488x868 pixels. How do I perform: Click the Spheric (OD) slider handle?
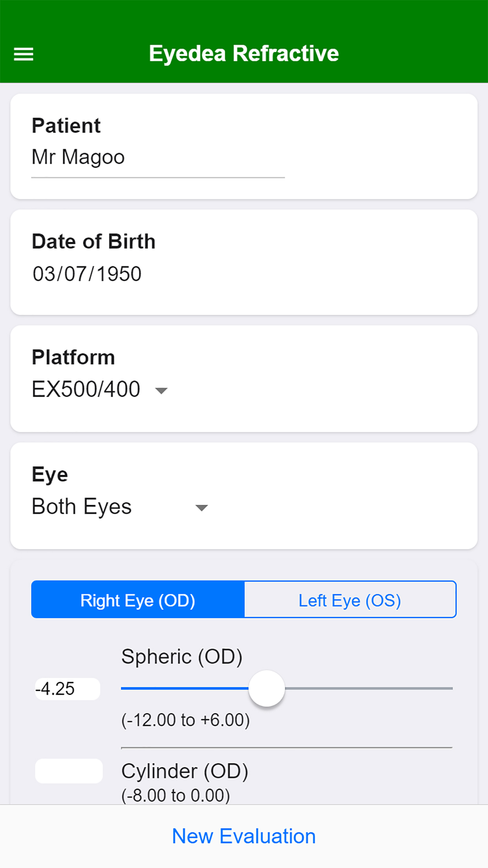click(266, 688)
